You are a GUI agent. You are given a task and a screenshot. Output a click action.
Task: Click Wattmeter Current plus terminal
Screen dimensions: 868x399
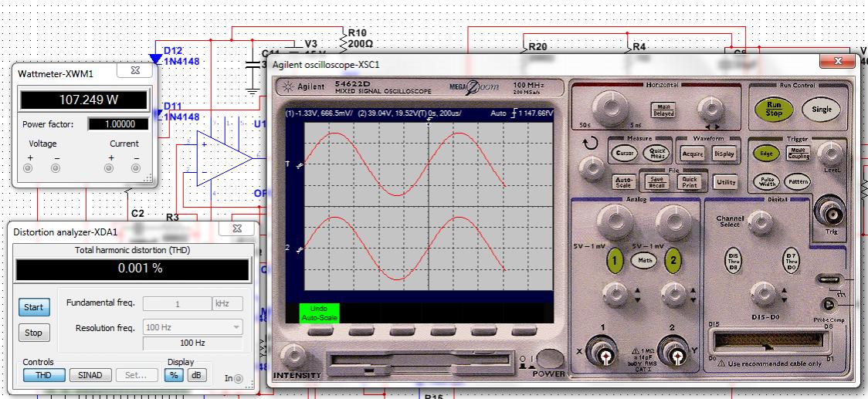click(x=109, y=168)
